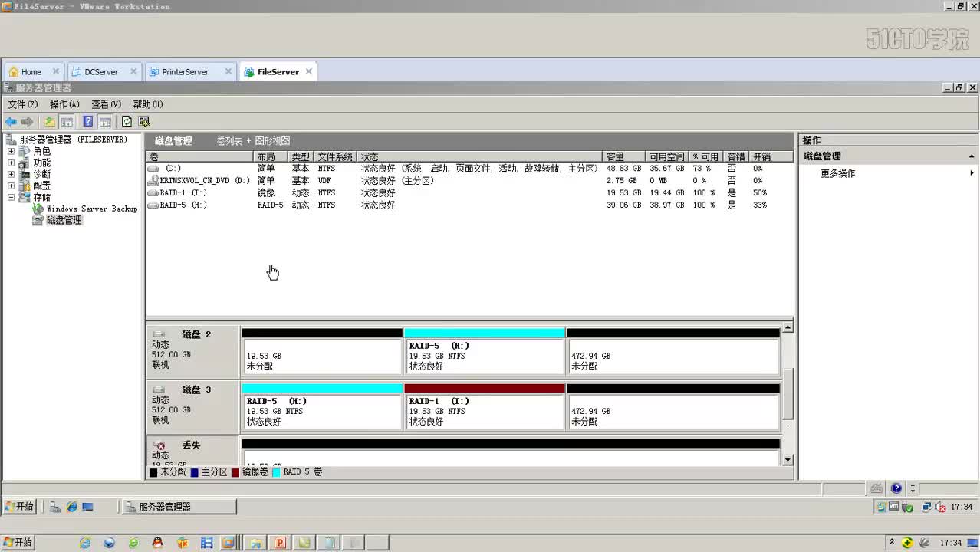The height and width of the screenshot is (552, 980).
Task: Click the scroll down arrow of the disk view
Action: click(x=788, y=459)
